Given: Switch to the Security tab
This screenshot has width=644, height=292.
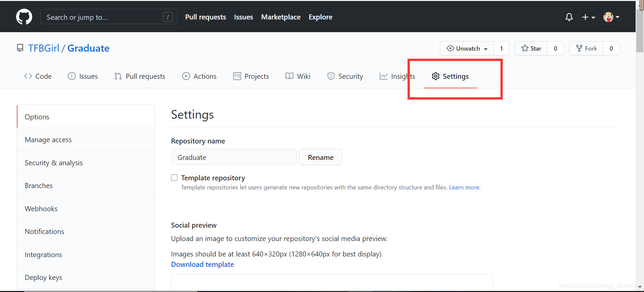Looking at the screenshot, I should 345,76.
